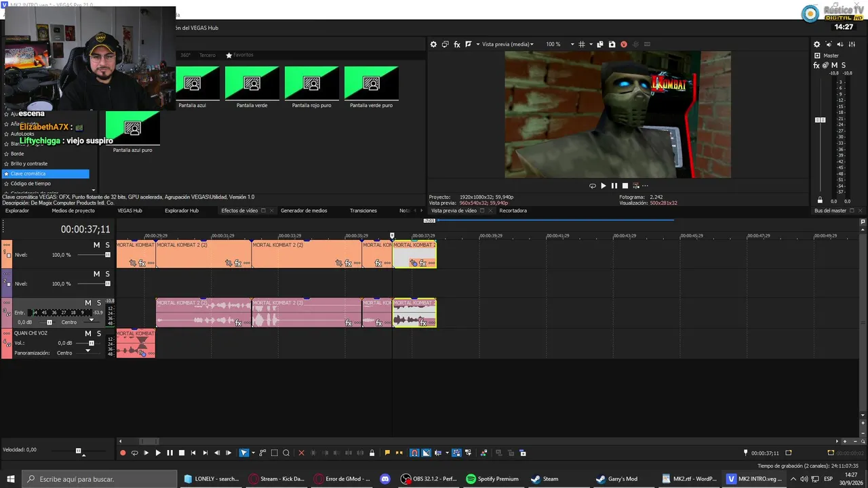Expand the preview zoom 100 % dropdown
The width and height of the screenshot is (868, 488).
click(x=572, y=44)
